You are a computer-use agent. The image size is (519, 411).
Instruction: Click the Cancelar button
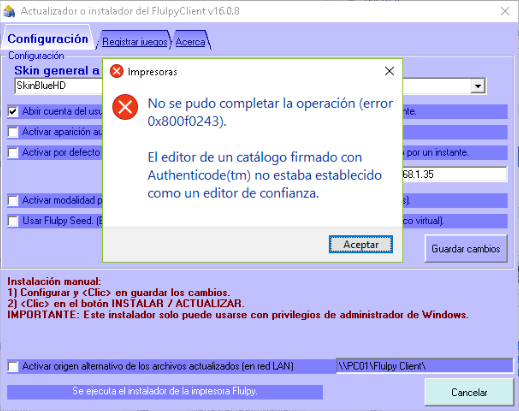coord(469,392)
